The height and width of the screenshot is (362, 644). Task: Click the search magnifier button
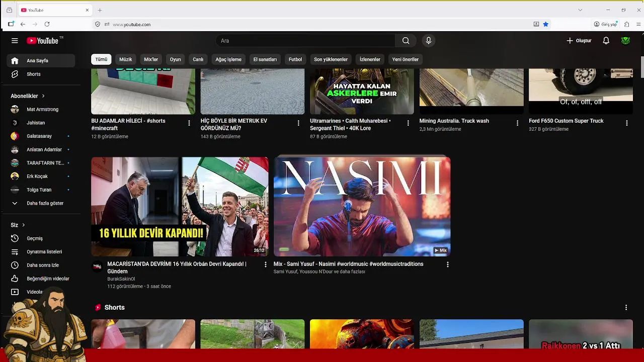(406, 41)
